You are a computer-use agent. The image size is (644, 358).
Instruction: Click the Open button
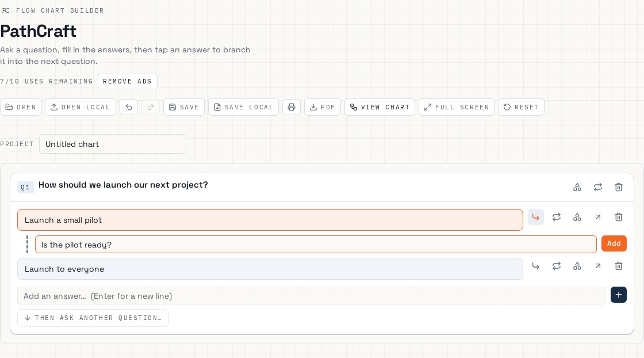21,107
